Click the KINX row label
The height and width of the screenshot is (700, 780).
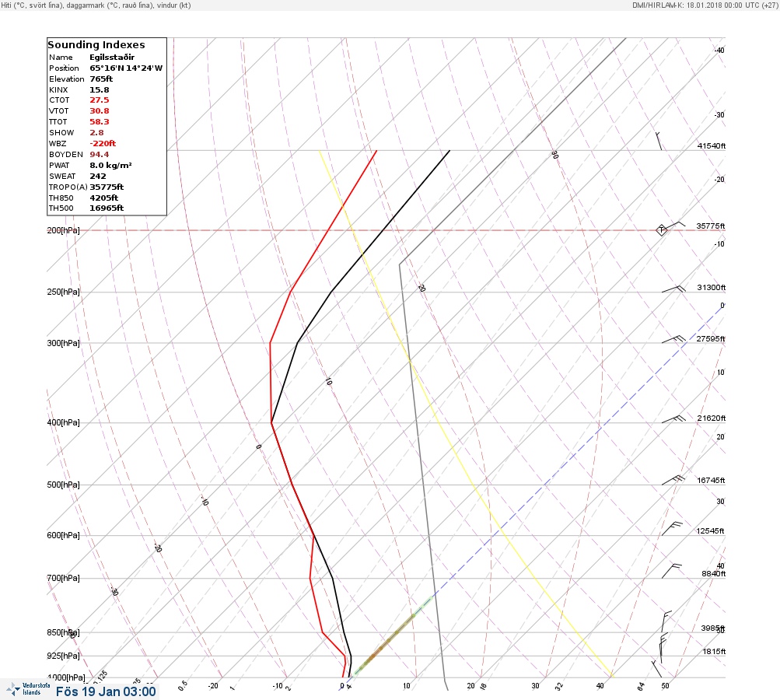pyautogui.click(x=58, y=90)
